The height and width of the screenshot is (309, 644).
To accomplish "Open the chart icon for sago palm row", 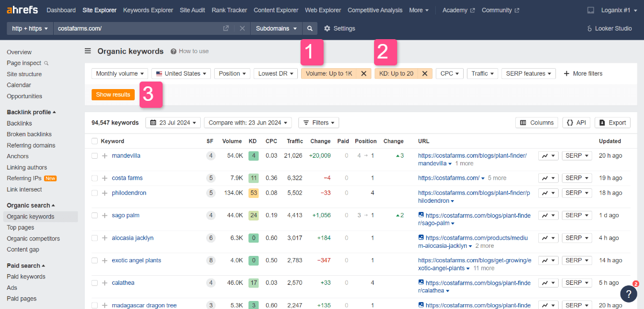I will 548,216.
